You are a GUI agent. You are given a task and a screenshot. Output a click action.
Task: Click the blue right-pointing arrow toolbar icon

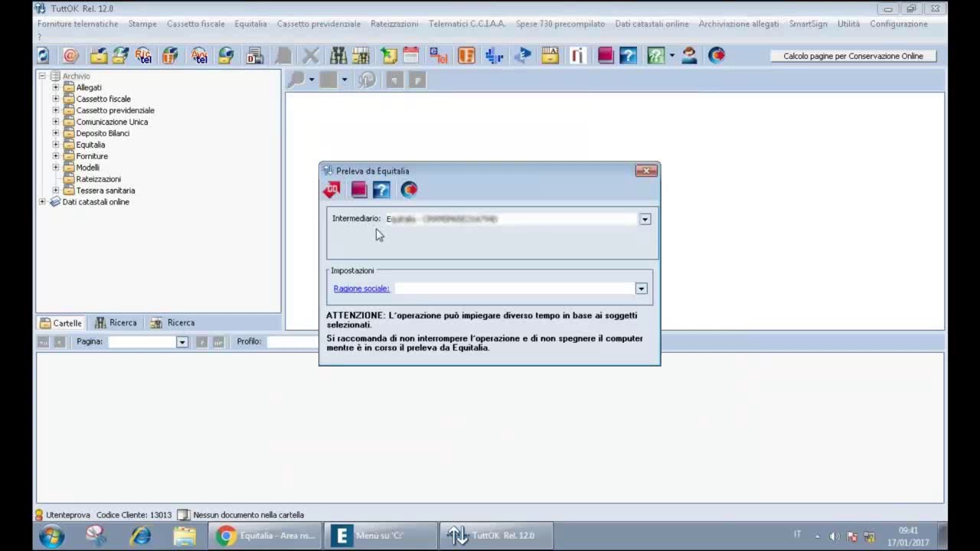coord(524,55)
